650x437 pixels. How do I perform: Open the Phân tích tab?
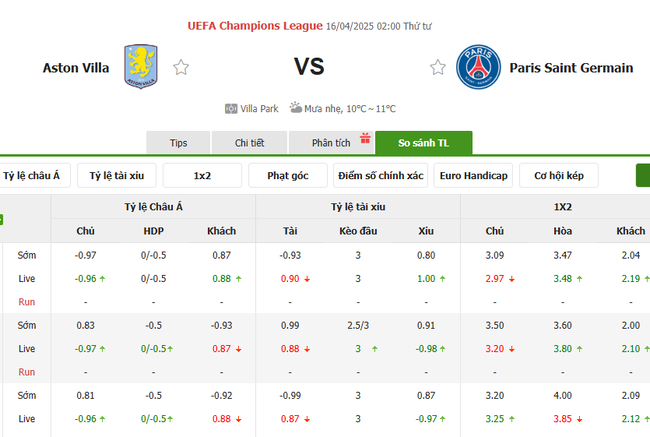pyautogui.click(x=330, y=143)
